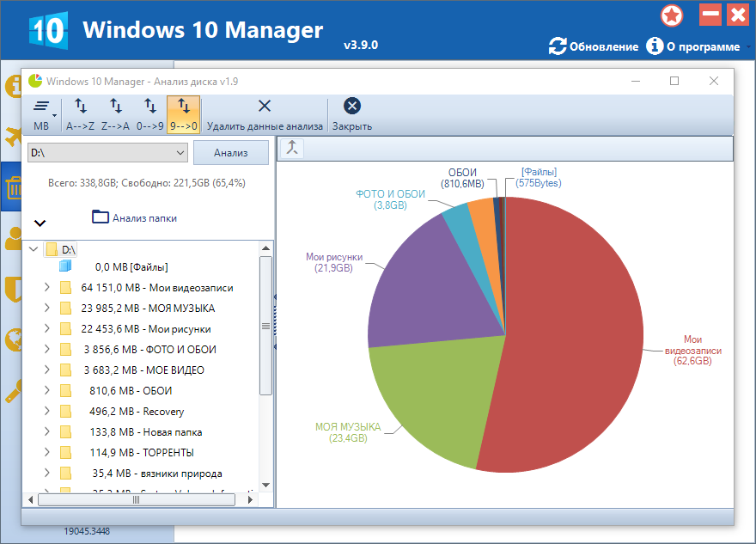Select 3 683,2 MB - МОЕ ВИДЕО row
Image resolution: width=756 pixels, height=544 pixels.
(144, 370)
